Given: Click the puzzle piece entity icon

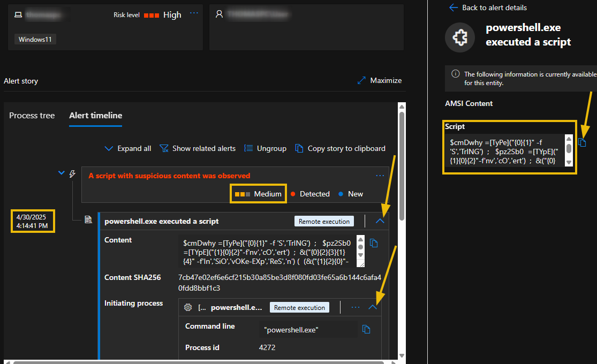Looking at the screenshot, I should 460,37.
